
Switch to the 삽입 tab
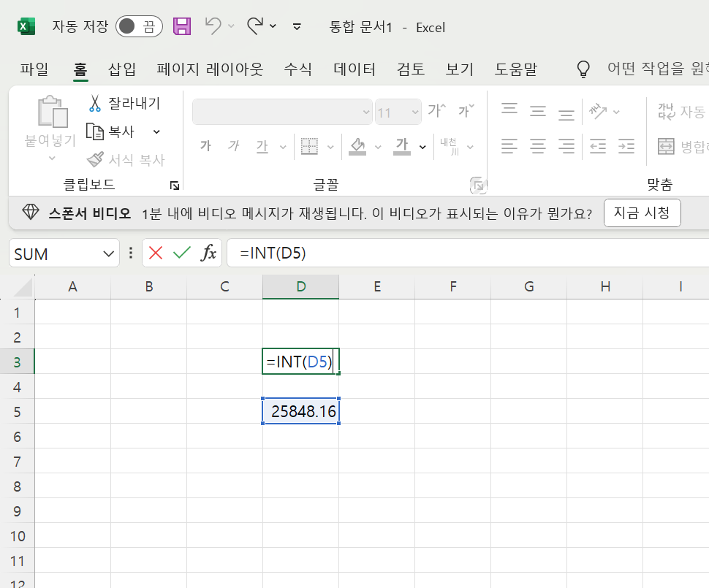pos(121,69)
